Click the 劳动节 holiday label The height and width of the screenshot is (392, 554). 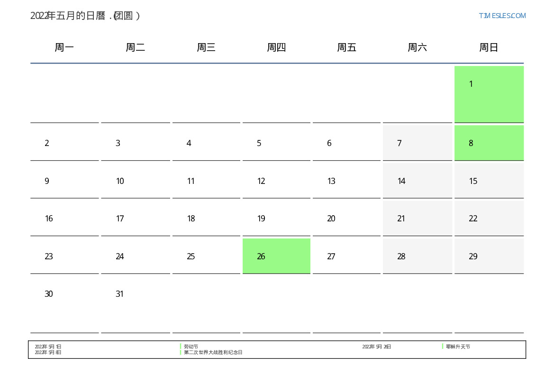(x=191, y=347)
